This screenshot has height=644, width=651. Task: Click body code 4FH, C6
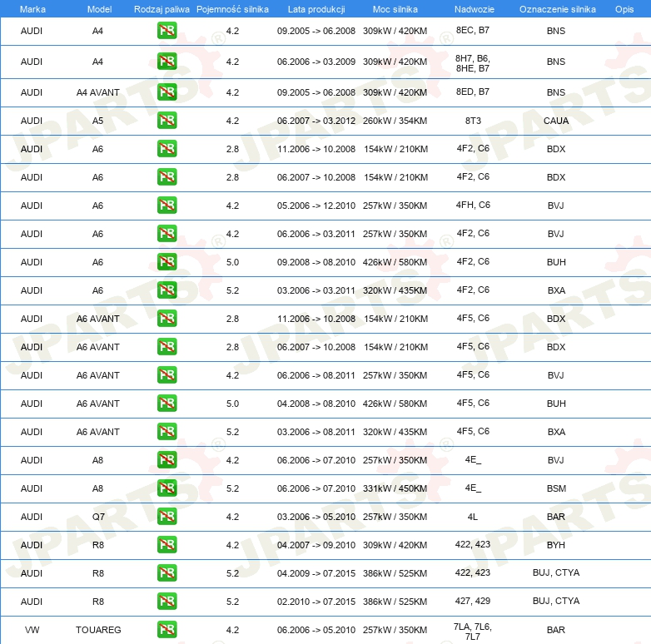pos(473,205)
